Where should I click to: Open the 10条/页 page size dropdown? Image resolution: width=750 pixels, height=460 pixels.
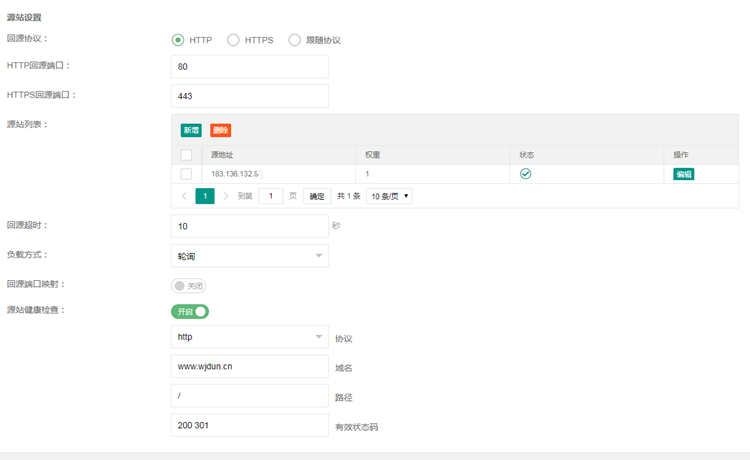pyautogui.click(x=389, y=197)
